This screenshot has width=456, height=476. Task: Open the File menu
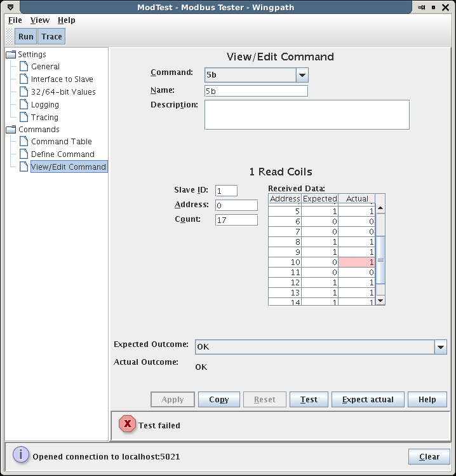(15, 20)
